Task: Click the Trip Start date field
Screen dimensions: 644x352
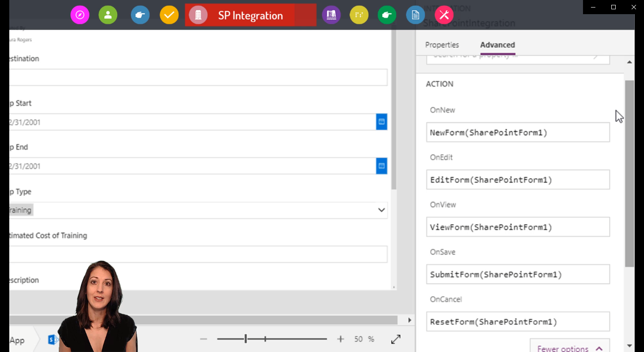Action: [x=192, y=122]
